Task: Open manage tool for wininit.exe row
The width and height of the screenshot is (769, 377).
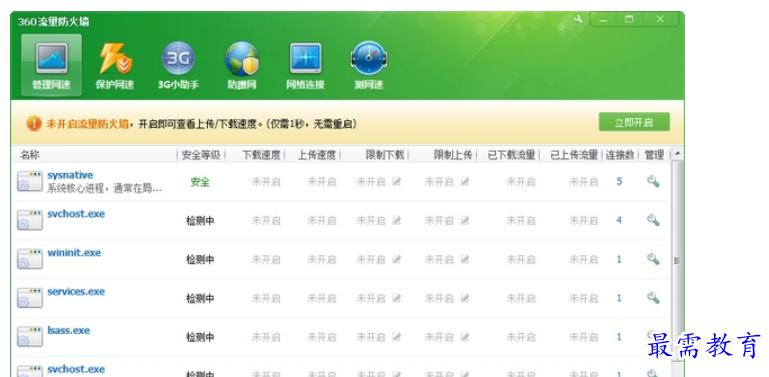Action: pos(653,259)
